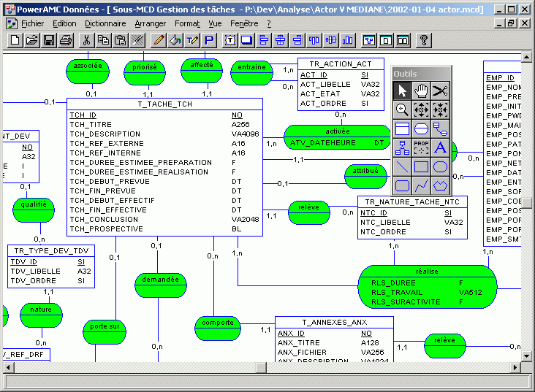The height and width of the screenshot is (392, 535).
Task: Select the entity rectangle tool in Outils
Action: [402, 128]
